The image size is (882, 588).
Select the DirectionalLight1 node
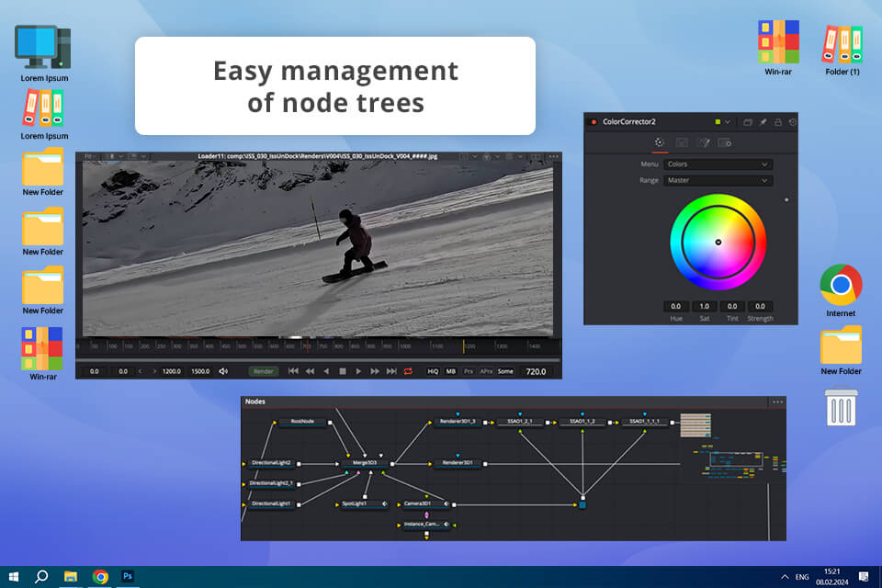pos(271,503)
